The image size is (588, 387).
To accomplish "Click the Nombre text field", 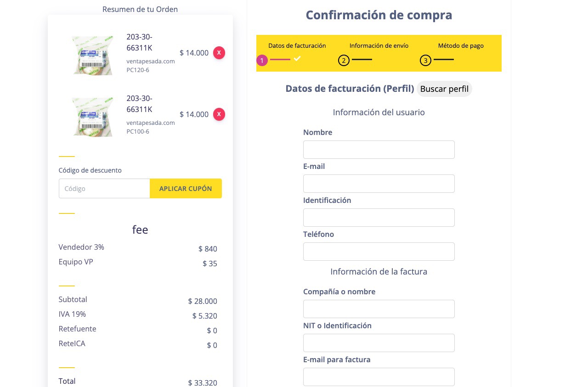I will (379, 150).
